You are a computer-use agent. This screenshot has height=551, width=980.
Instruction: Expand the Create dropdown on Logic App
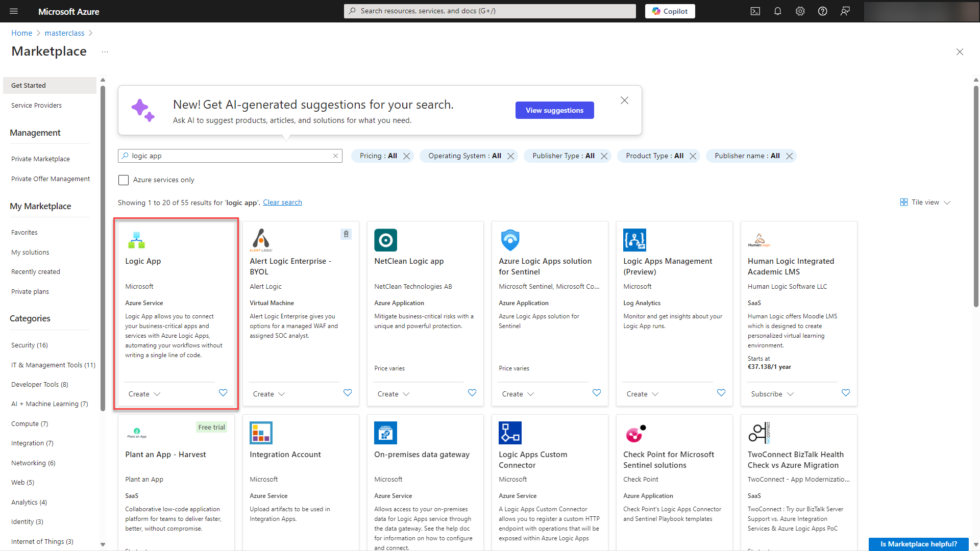[x=144, y=393]
